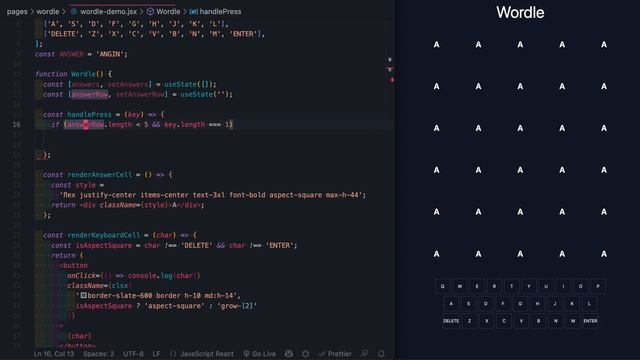Click 'ANGIN' string in the ANSWER constant
The height and width of the screenshot is (360, 640).
pos(111,54)
